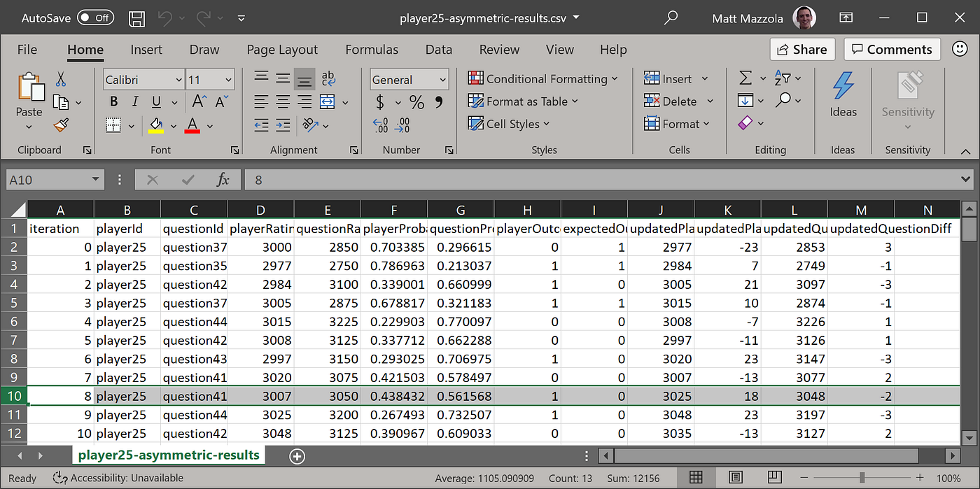Toggle the AutoSave switch

[95, 18]
